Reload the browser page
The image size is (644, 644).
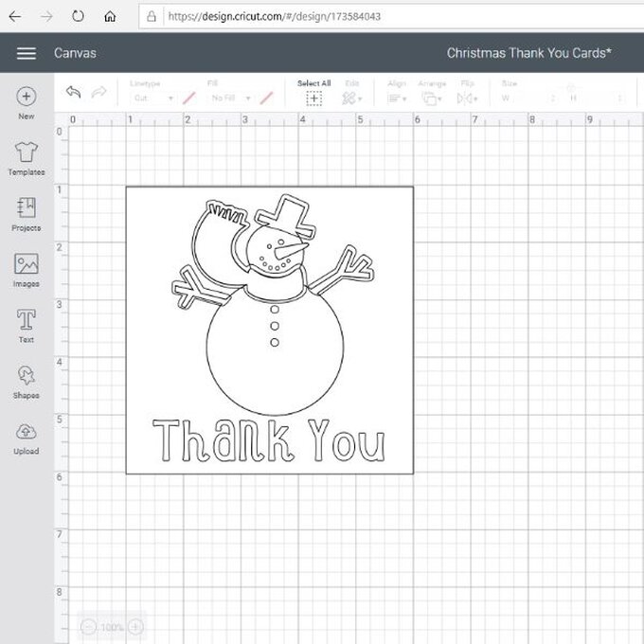point(78,16)
